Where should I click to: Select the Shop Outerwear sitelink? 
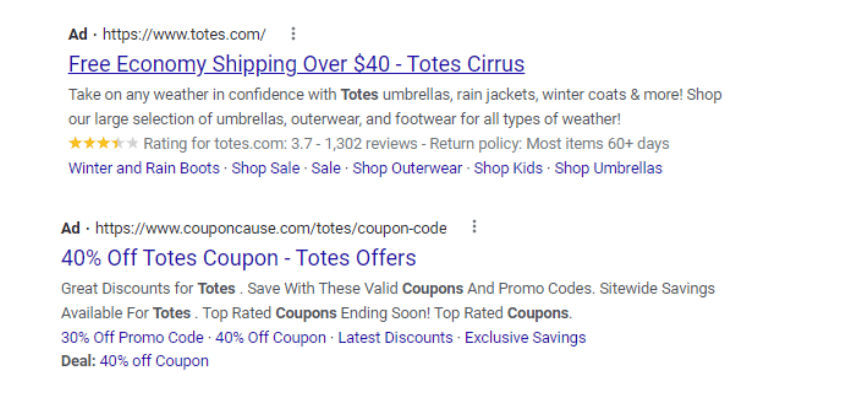pyautogui.click(x=407, y=168)
